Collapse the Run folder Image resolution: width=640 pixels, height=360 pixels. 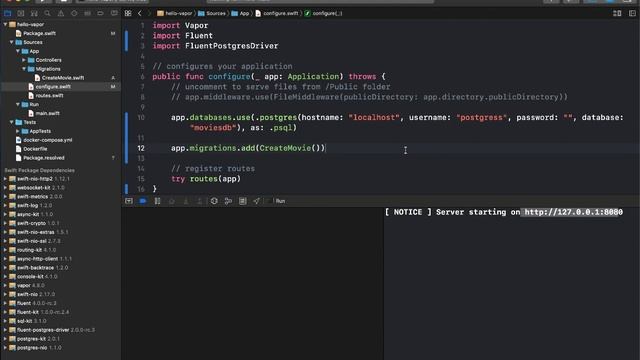18,104
